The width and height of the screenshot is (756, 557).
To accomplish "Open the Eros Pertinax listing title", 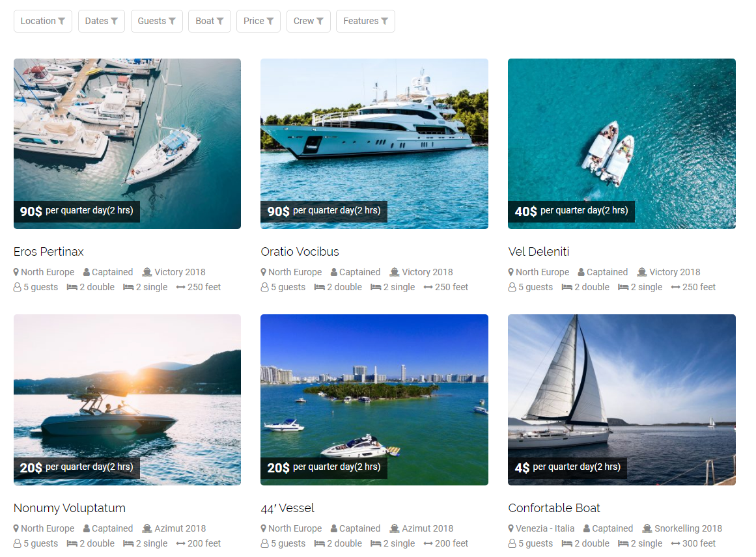I will point(49,252).
